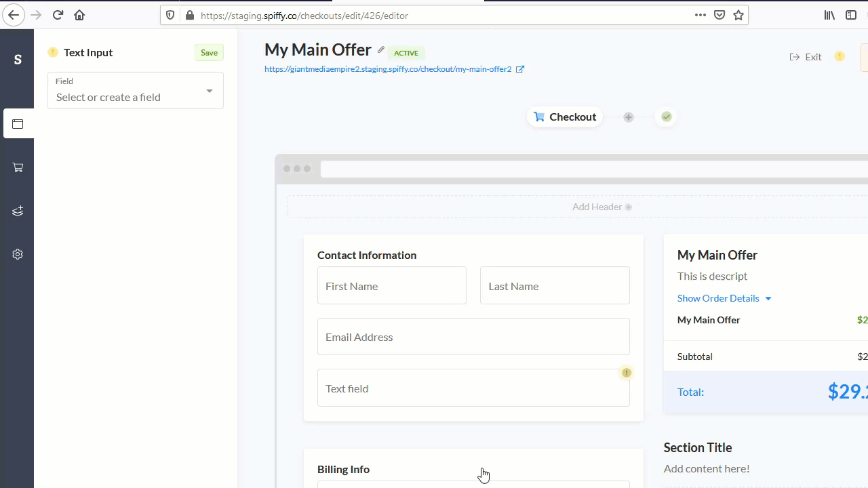Image resolution: width=868 pixels, height=488 pixels.
Task: Click Add Header area
Action: point(601,207)
